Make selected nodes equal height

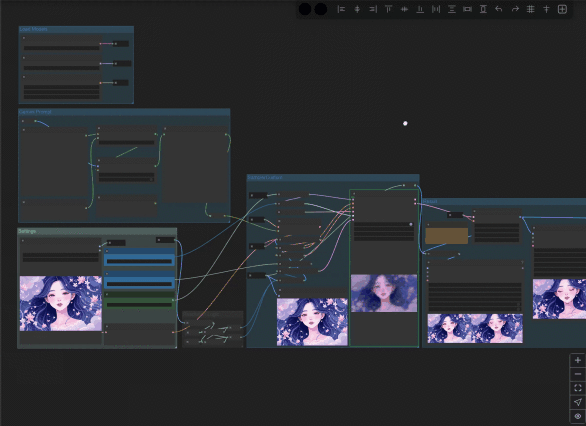click(x=483, y=9)
